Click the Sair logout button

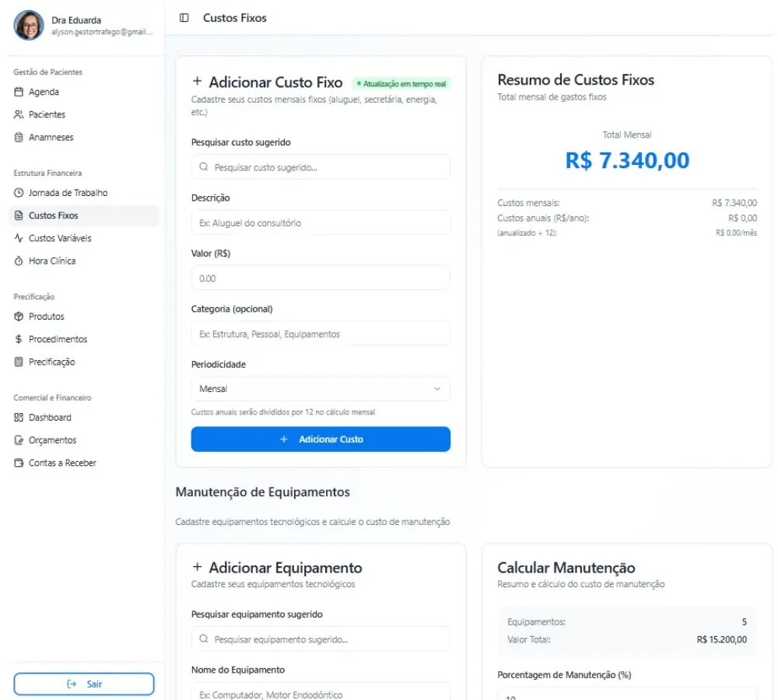click(x=84, y=684)
